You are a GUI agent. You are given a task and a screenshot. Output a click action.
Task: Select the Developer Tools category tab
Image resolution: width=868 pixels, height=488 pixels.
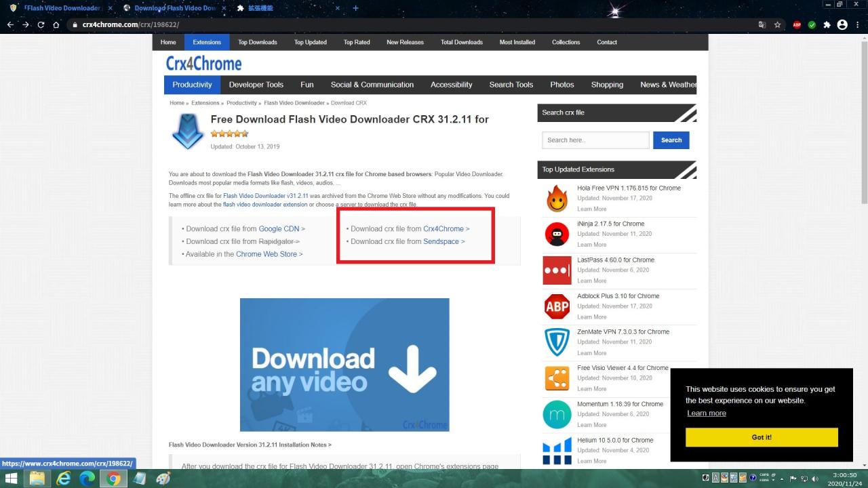256,85
